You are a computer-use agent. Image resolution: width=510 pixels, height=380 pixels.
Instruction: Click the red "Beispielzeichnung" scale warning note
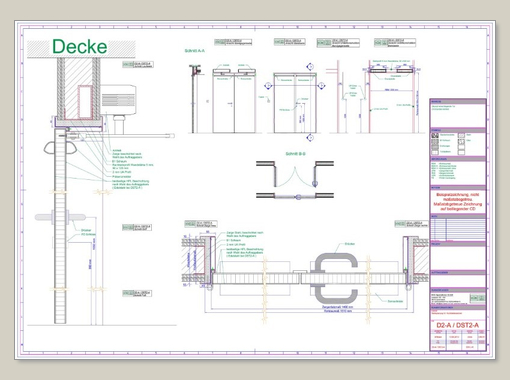click(457, 201)
